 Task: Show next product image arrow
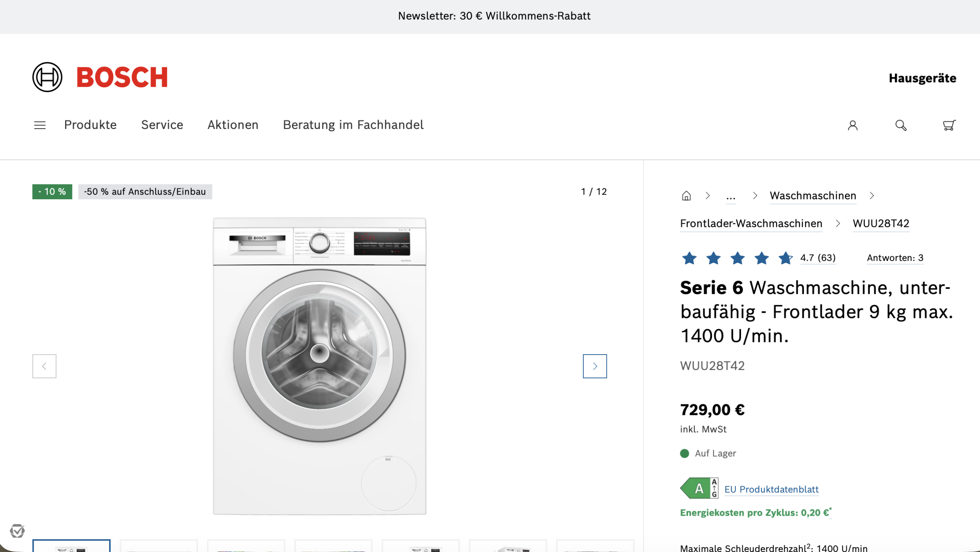pos(595,366)
